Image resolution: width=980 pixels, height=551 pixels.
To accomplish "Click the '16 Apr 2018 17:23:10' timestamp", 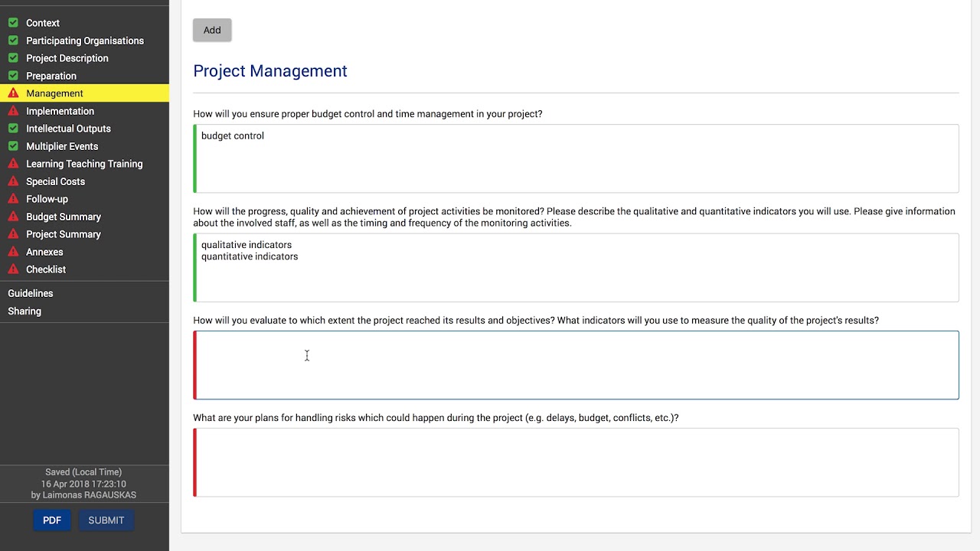I will click(83, 484).
